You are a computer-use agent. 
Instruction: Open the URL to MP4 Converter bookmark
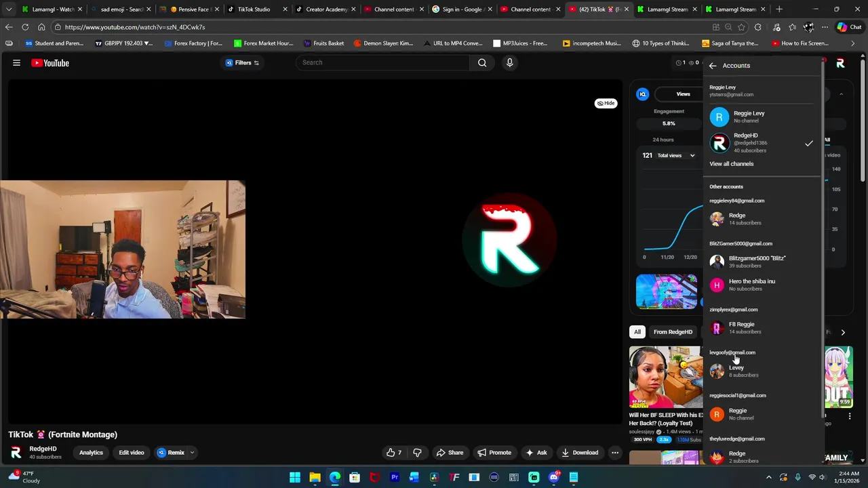[x=452, y=43]
